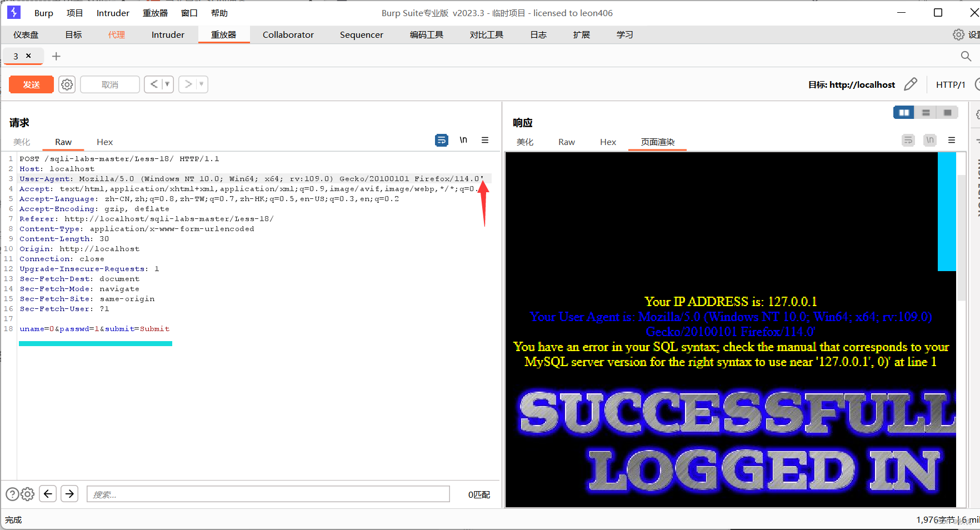Select the side-by-side layout view
This screenshot has height=530, width=980.
[904, 113]
